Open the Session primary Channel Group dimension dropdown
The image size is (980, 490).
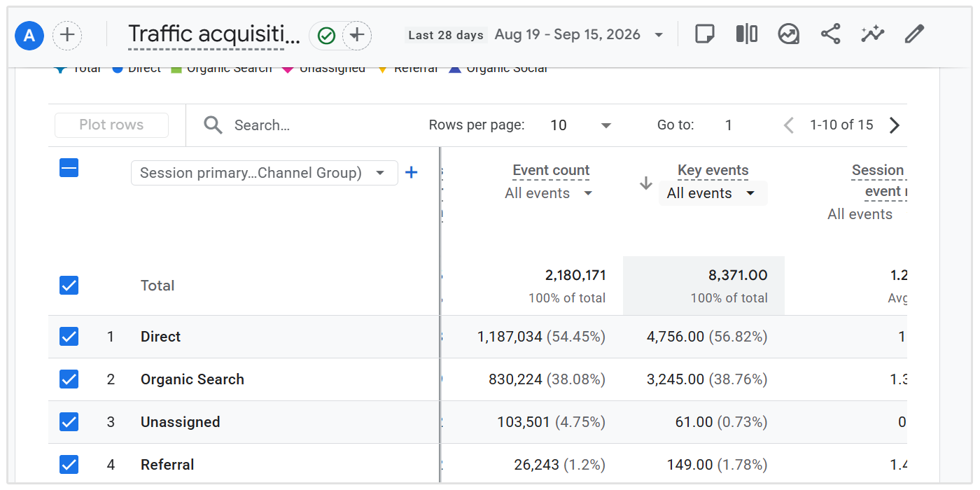[x=265, y=173]
